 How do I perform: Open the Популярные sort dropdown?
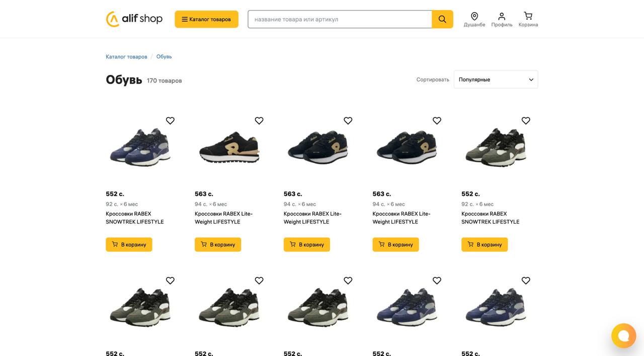coord(496,80)
